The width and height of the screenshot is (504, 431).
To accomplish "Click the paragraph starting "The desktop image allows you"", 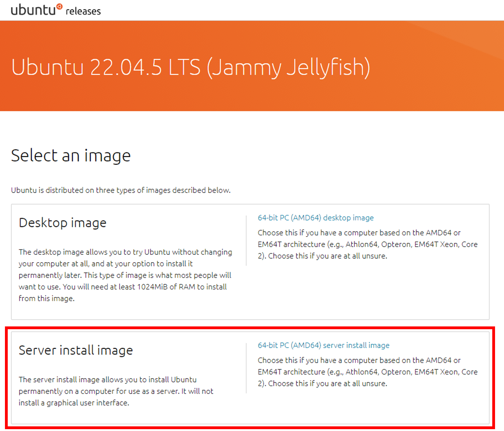I will (x=125, y=275).
